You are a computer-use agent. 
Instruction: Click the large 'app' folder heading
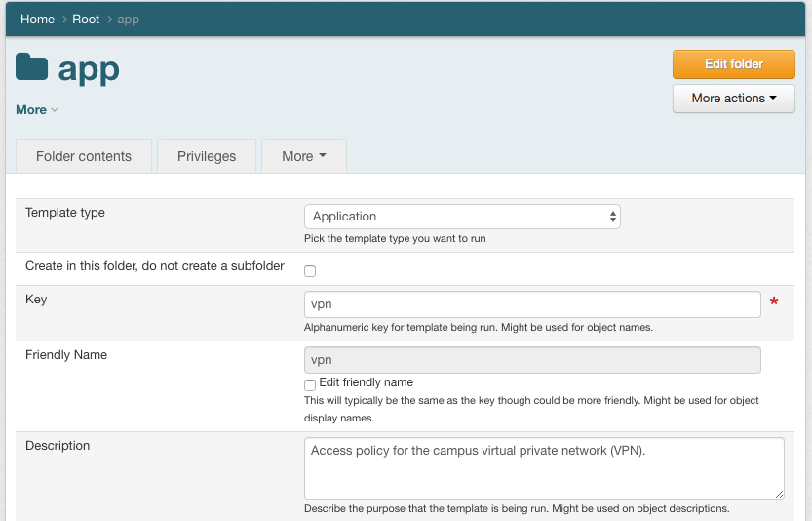89,68
